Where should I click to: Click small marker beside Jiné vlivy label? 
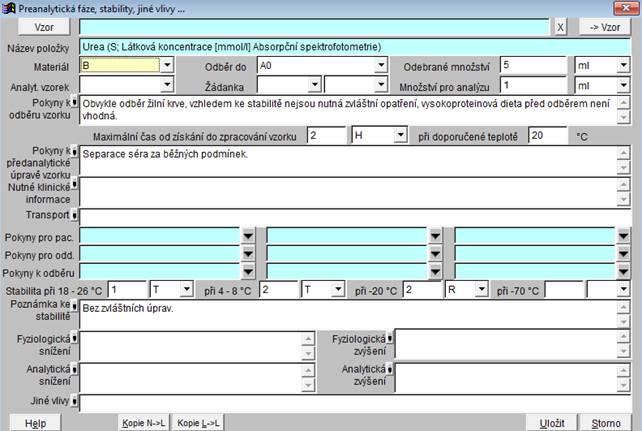pos(76,402)
